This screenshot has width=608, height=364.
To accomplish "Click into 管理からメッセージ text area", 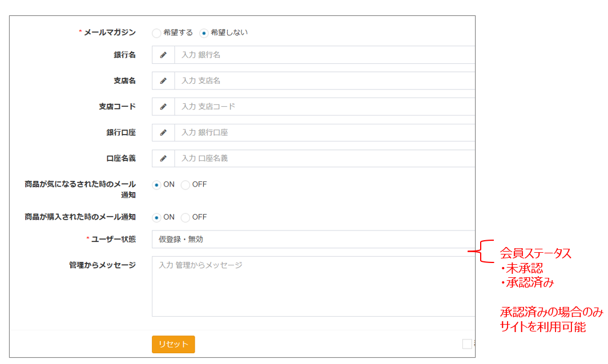I will [x=313, y=286].
